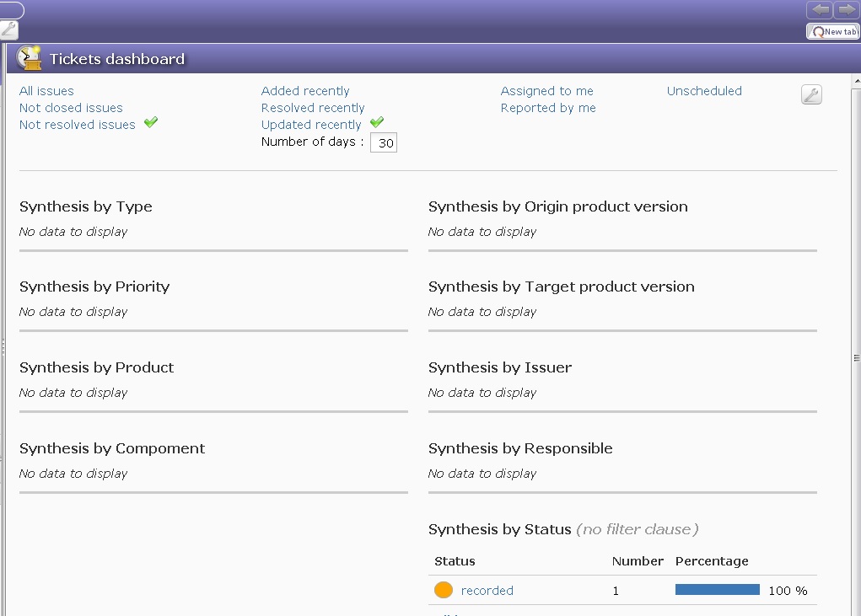This screenshot has height=616, width=861.
Task: Show tickets Resolved recently
Action: tap(313, 108)
